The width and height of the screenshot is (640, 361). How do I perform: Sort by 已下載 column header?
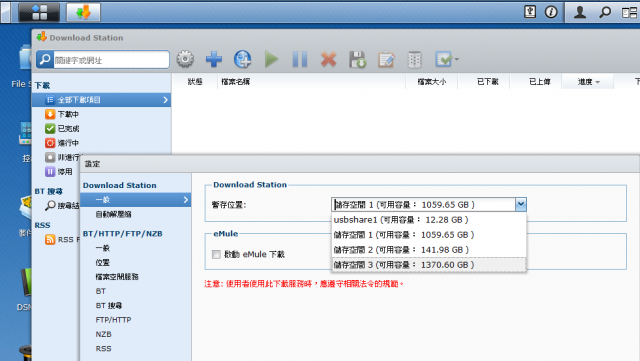click(x=488, y=82)
